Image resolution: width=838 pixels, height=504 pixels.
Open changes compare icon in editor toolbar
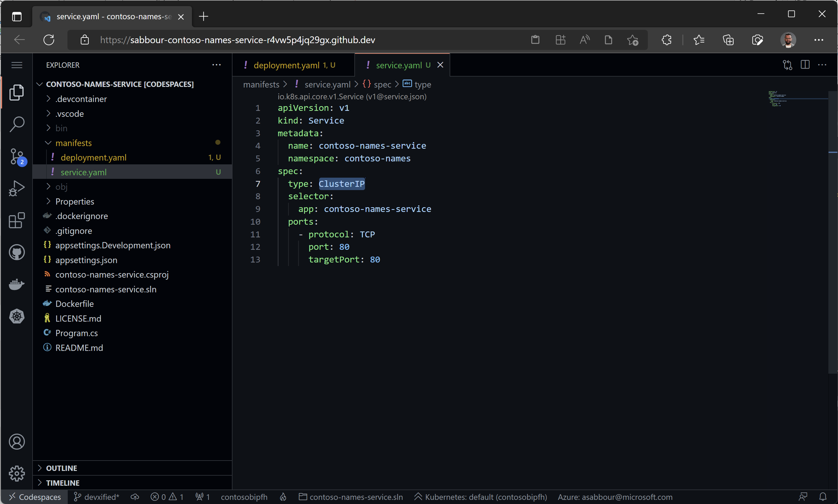[x=787, y=65]
